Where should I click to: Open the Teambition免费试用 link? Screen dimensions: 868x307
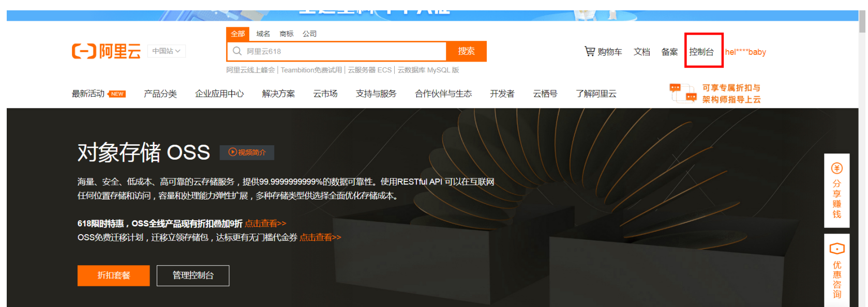[x=311, y=70]
